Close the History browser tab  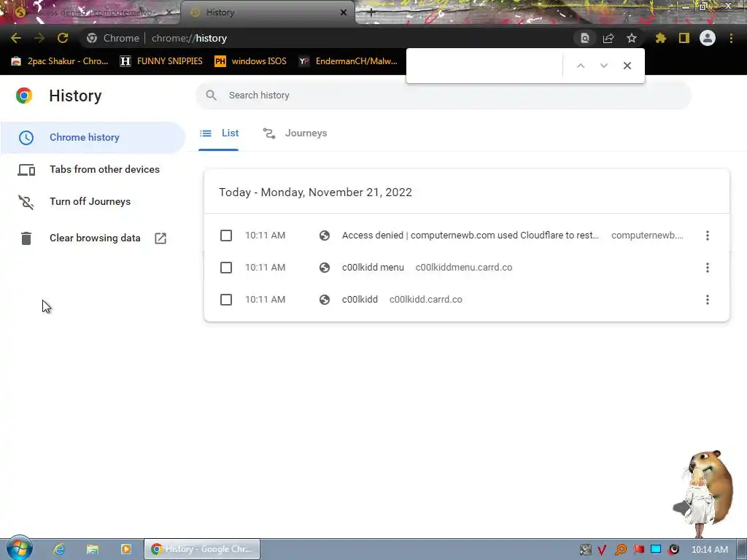pyautogui.click(x=344, y=12)
